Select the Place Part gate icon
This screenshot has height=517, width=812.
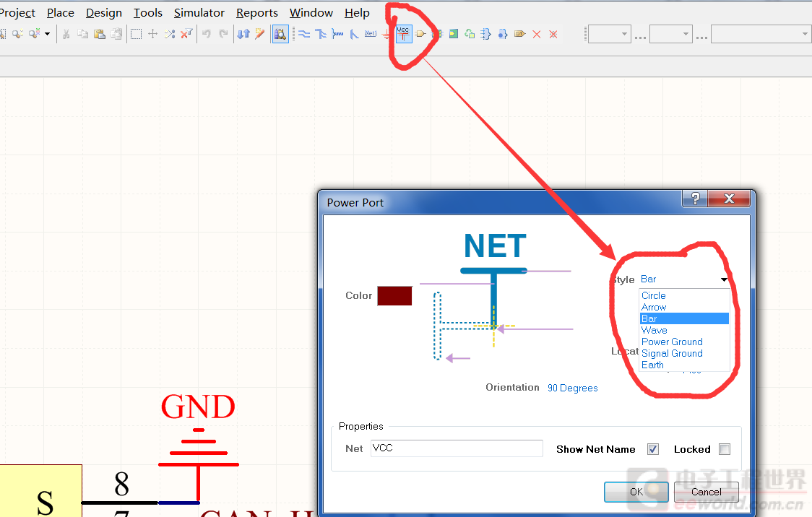pos(420,34)
